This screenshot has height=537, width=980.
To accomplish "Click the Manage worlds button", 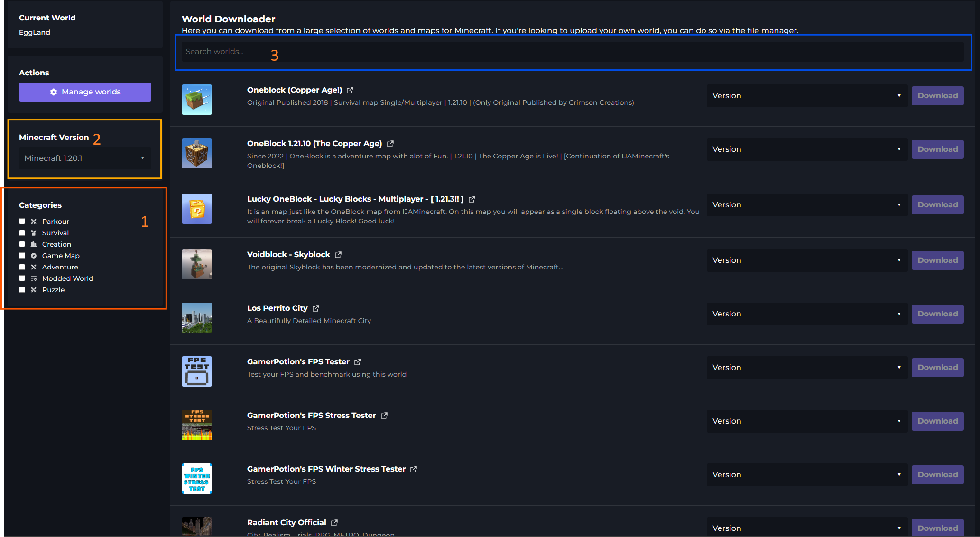I will (85, 92).
